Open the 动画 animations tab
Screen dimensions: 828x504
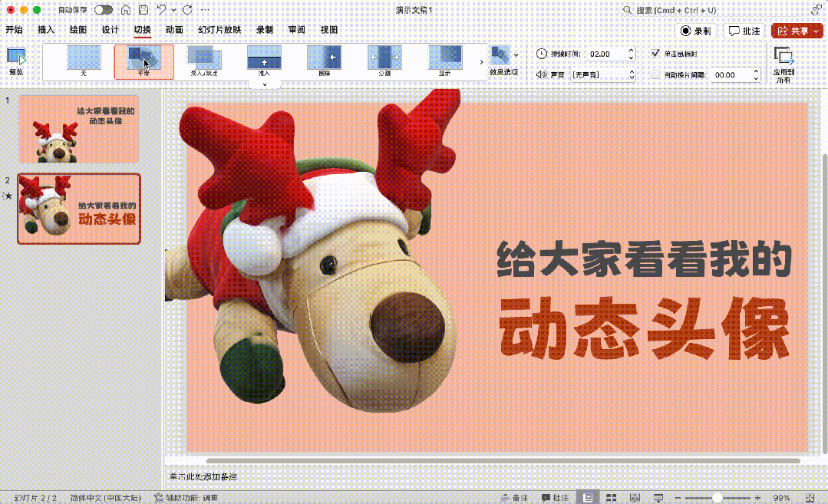click(174, 30)
